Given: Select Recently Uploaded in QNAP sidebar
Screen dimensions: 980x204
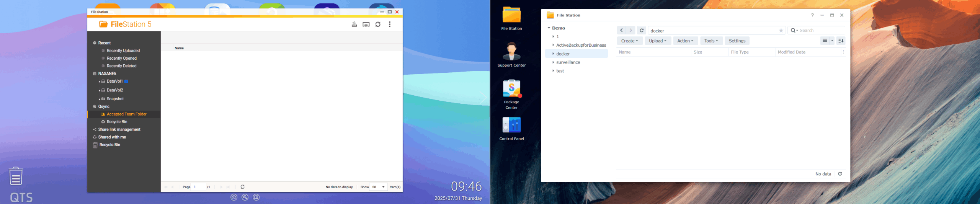Looking at the screenshot, I should [123, 51].
